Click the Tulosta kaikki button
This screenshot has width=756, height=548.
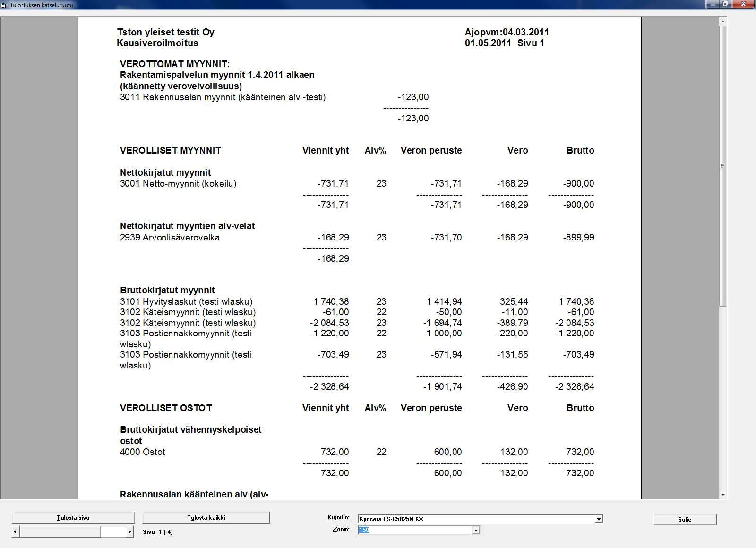tap(206, 518)
